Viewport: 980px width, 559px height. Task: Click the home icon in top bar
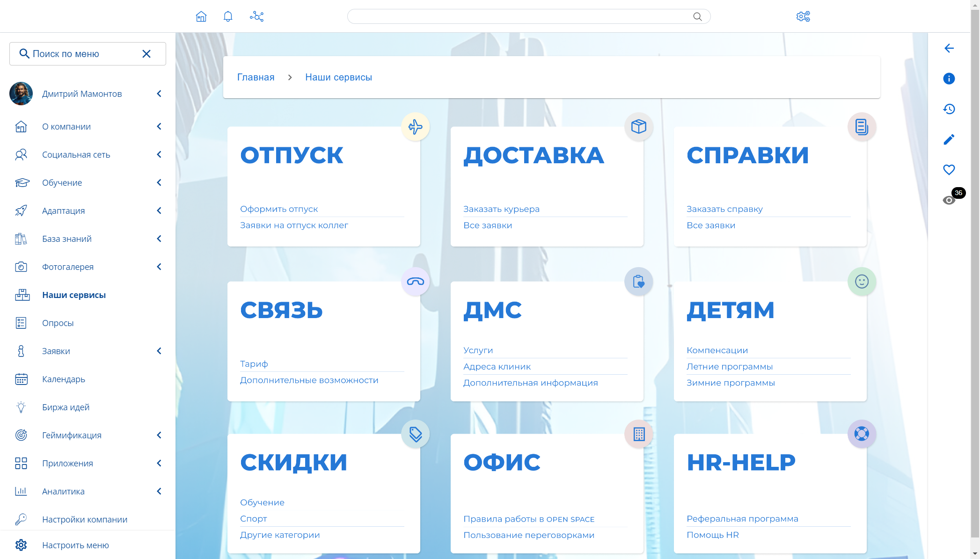pos(201,17)
